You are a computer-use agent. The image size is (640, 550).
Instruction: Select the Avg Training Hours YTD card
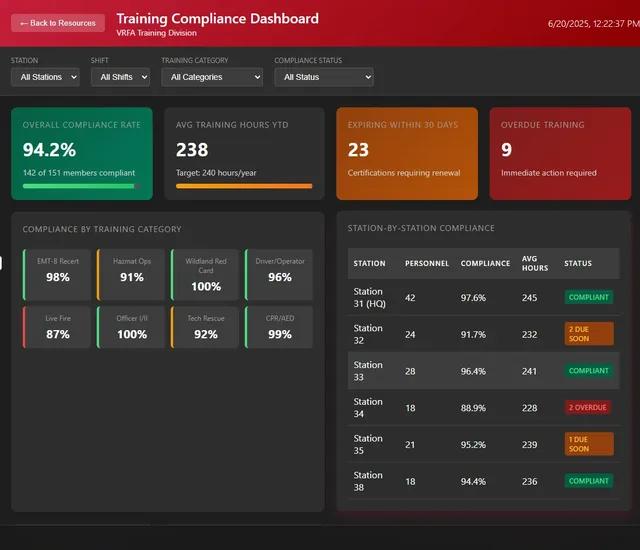244,153
